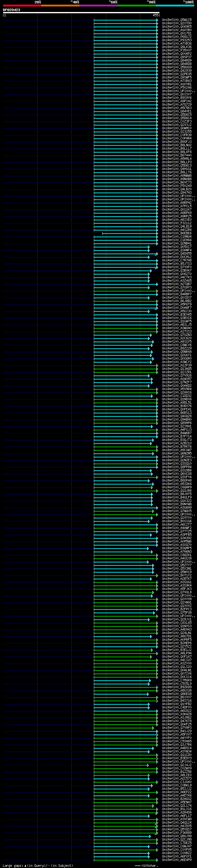Select hit label UniRef100_Q9SP37
197x868 pixels.
[177, 57]
